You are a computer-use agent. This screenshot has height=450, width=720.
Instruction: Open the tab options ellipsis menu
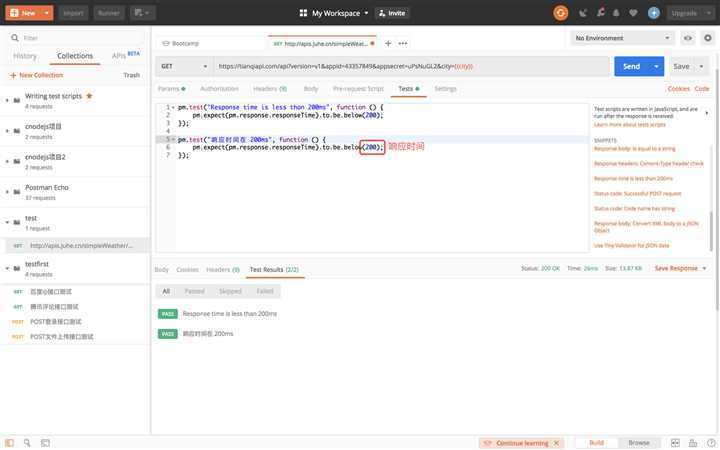pyautogui.click(x=403, y=43)
